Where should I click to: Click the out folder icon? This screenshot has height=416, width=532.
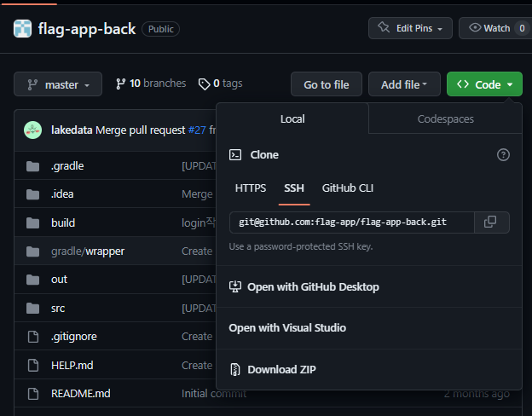(x=33, y=280)
